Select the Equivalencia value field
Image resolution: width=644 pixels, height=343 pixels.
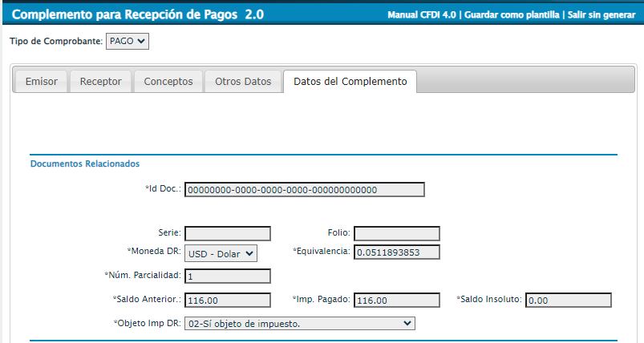pos(396,253)
